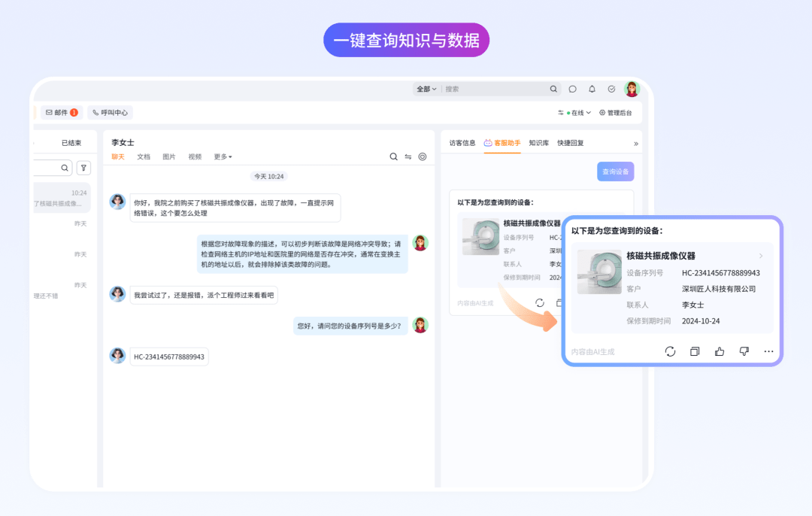Click the checkmark task icon in top bar
Image resolution: width=812 pixels, height=516 pixels.
(x=611, y=89)
